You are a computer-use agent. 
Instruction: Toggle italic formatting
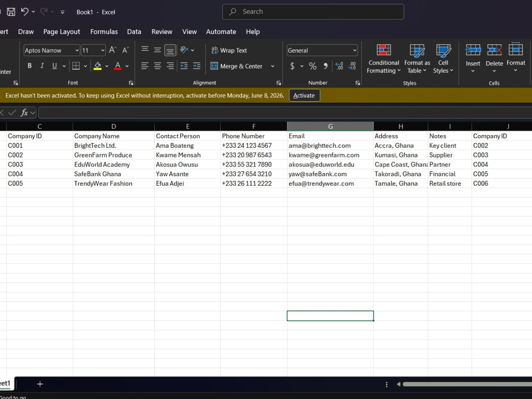point(42,66)
